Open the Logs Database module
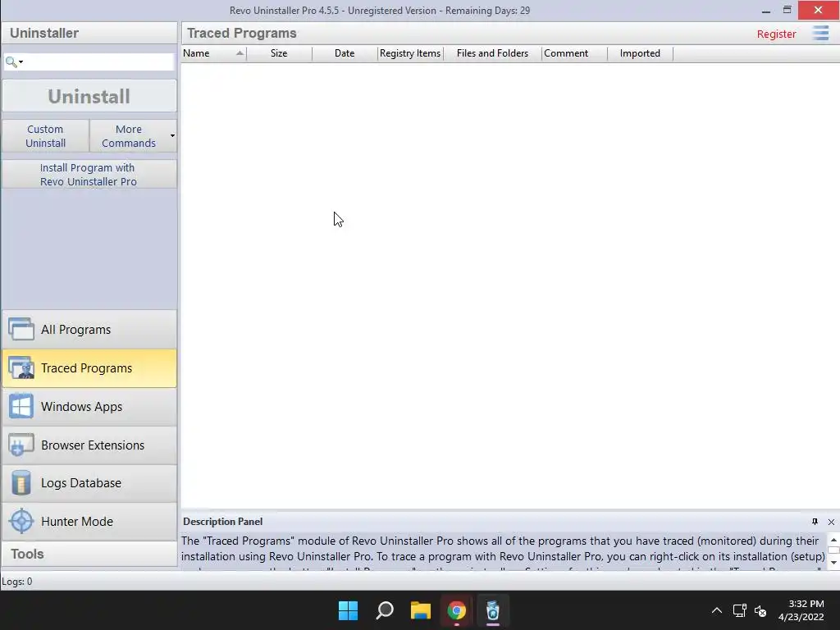This screenshot has height=630, width=840. point(89,482)
